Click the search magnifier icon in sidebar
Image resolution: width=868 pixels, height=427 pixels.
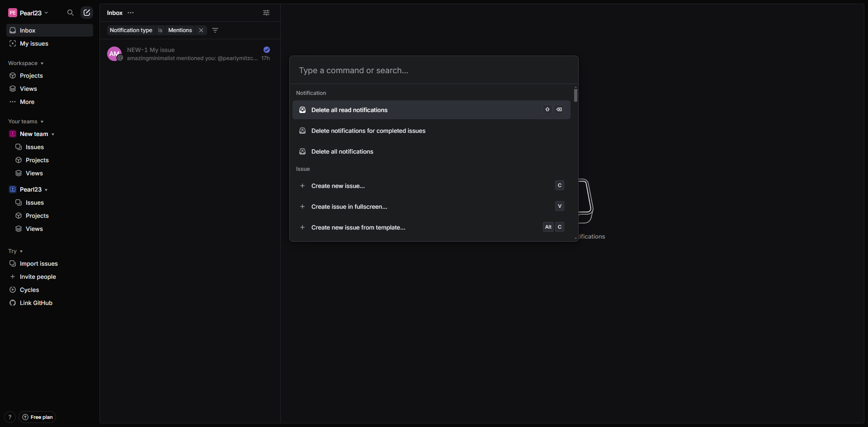[x=70, y=13]
